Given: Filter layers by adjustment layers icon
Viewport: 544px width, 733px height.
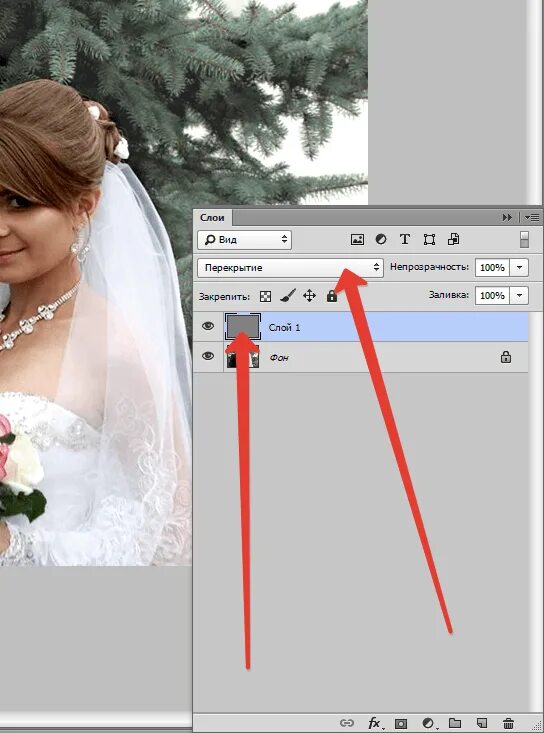Looking at the screenshot, I should (381, 239).
